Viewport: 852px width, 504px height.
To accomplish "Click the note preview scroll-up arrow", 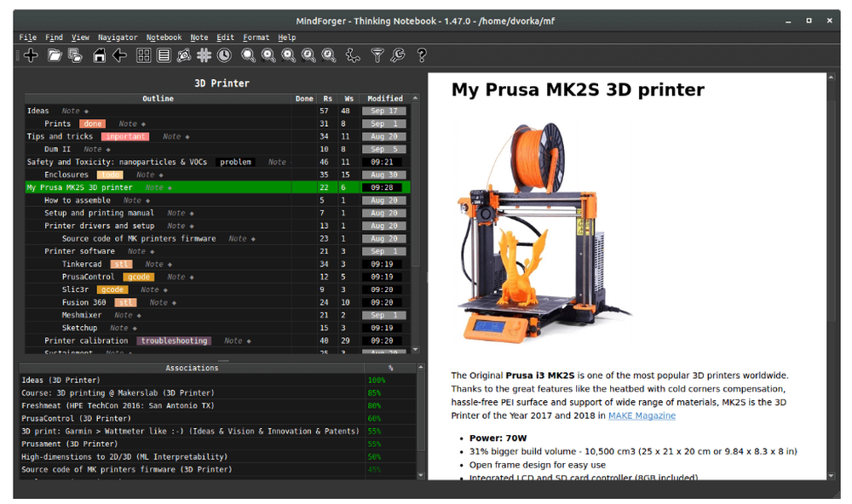I will (831, 77).
